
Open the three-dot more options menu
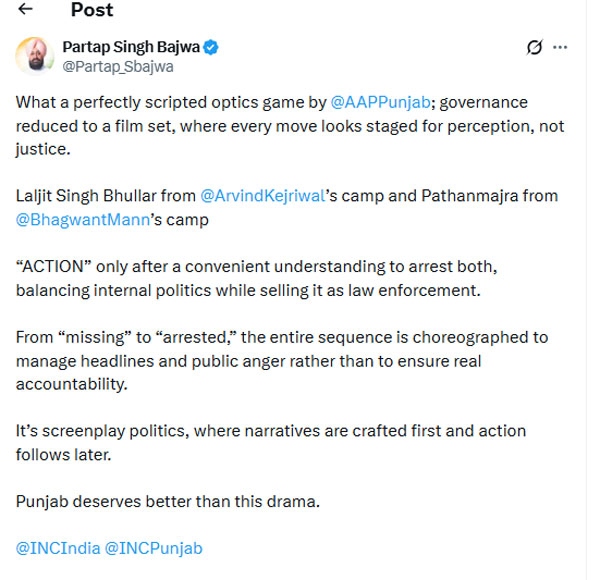[x=561, y=47]
